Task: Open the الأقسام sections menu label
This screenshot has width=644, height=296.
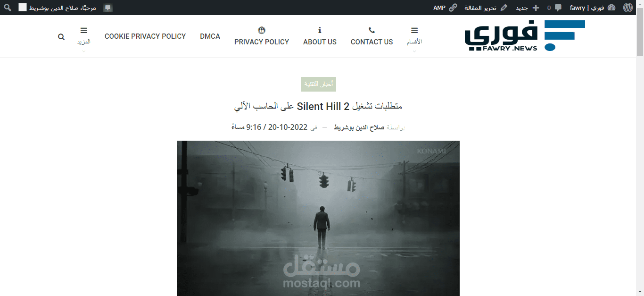Action: 414,42
